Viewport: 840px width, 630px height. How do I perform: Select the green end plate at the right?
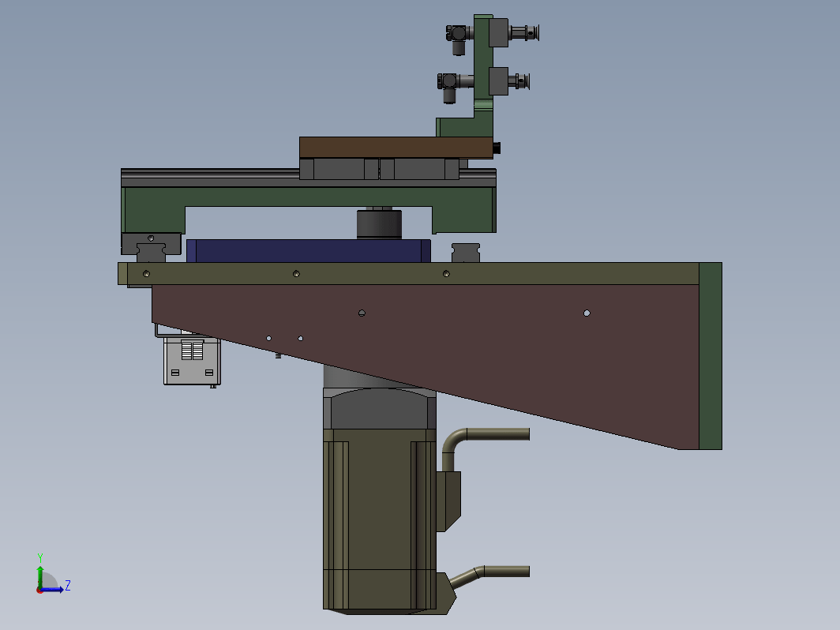pyautogui.click(x=711, y=356)
